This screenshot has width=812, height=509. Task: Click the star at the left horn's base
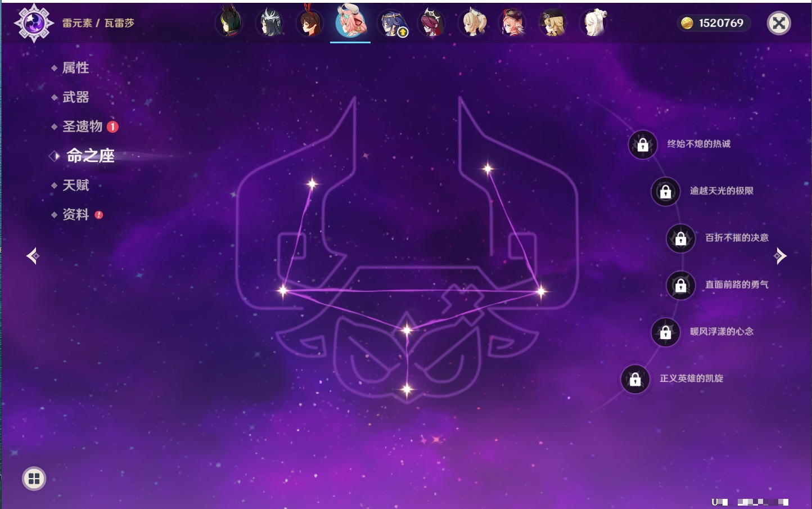click(283, 290)
